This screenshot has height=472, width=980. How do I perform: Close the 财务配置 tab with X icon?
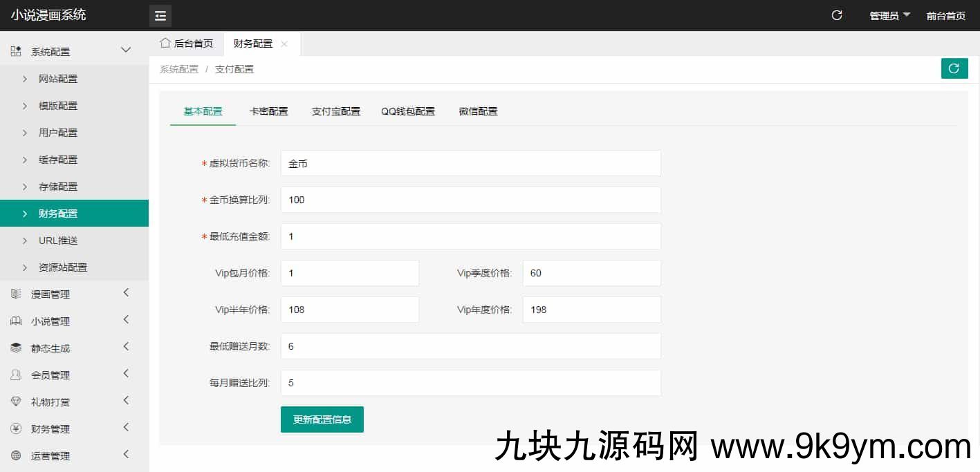click(284, 44)
